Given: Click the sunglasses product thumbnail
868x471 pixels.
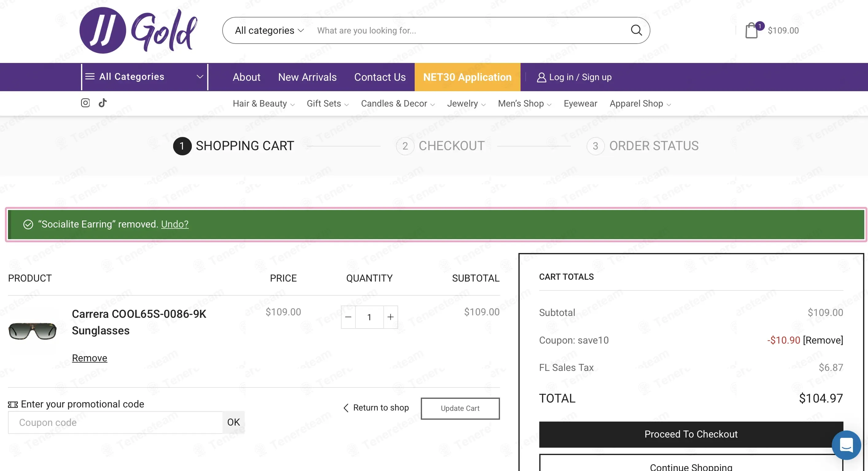Looking at the screenshot, I should tap(32, 331).
